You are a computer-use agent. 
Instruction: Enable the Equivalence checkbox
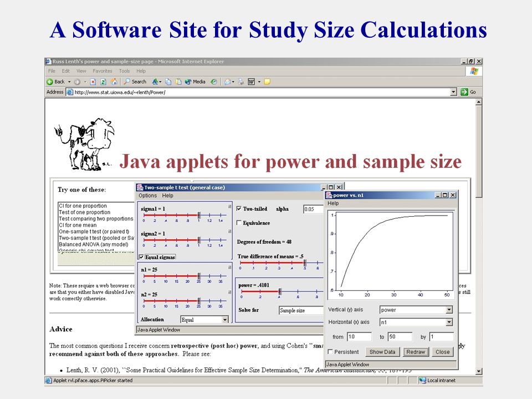239,223
